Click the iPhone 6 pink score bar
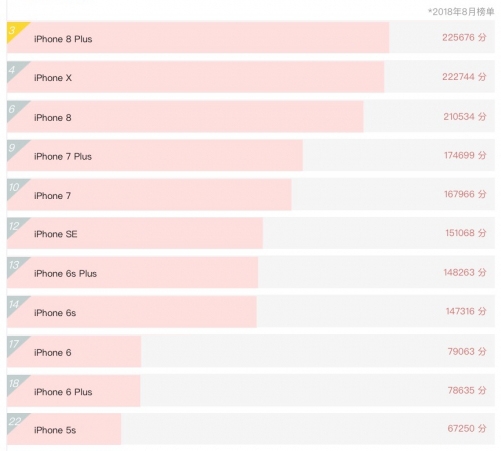 coord(74,352)
